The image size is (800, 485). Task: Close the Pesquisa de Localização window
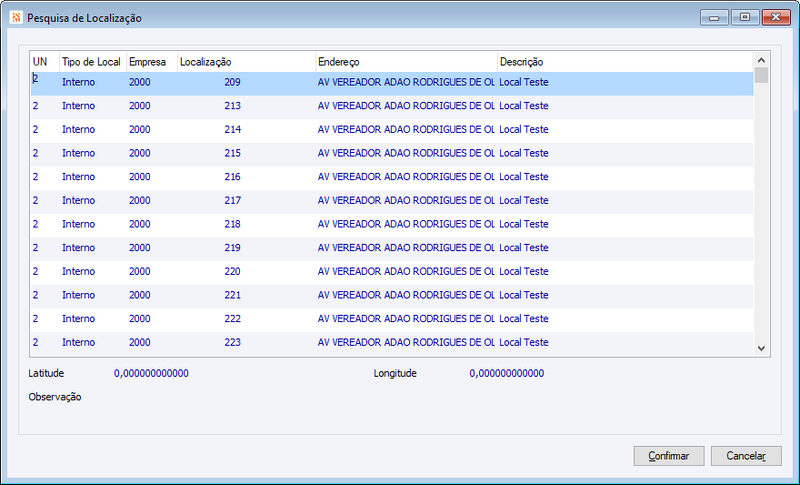[776, 17]
